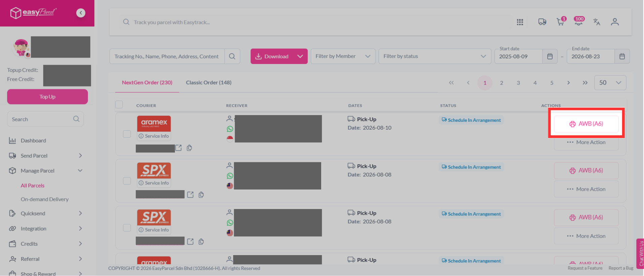This screenshot has width=644, height=276.
Task: Open external link icon for aramex order
Action: (x=179, y=148)
